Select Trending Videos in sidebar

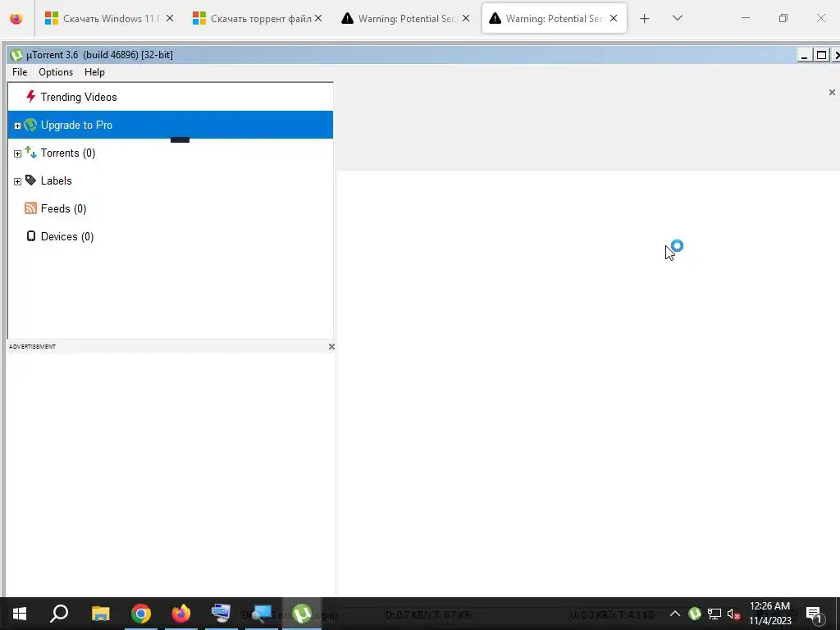171,97
